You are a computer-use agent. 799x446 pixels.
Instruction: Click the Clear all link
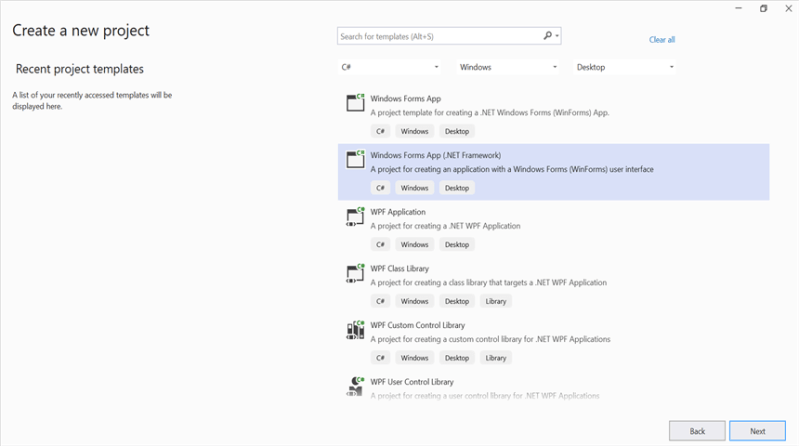click(662, 39)
